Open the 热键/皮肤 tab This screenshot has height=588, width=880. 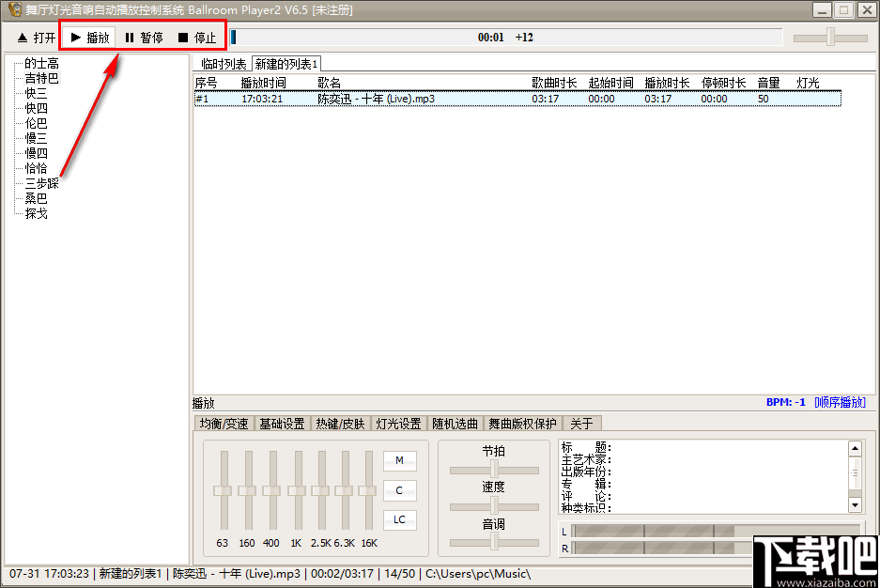point(340,424)
